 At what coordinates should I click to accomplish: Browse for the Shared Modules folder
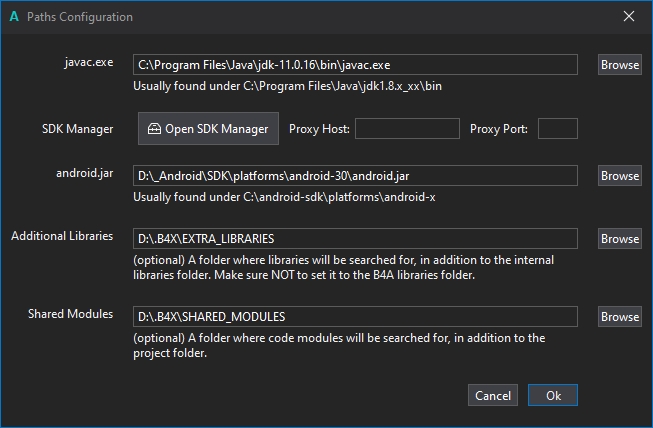[x=620, y=317]
